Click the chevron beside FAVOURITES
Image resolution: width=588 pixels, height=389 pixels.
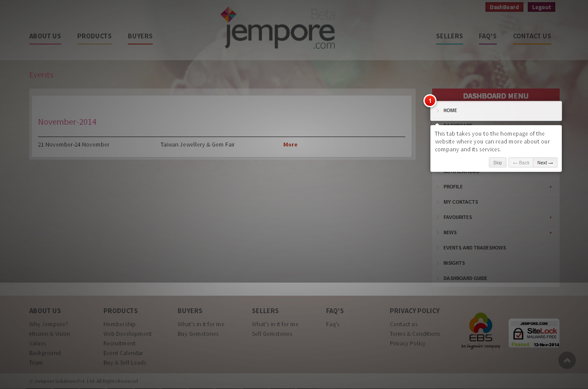point(438,217)
